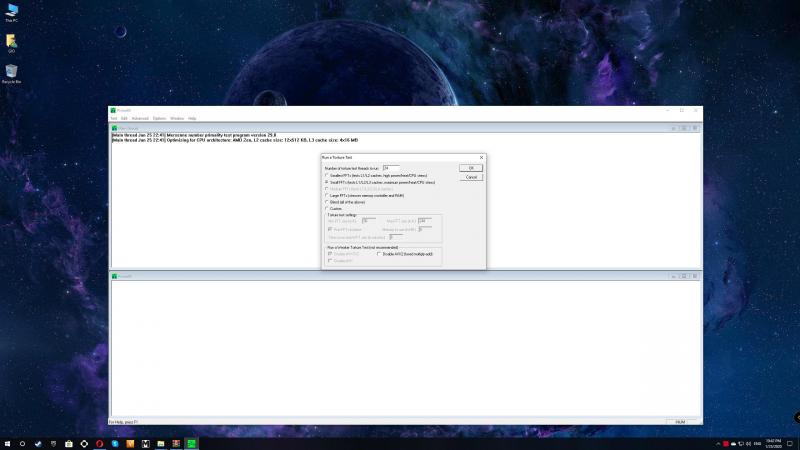Click the green Prime95 taskbar icon

[191, 442]
